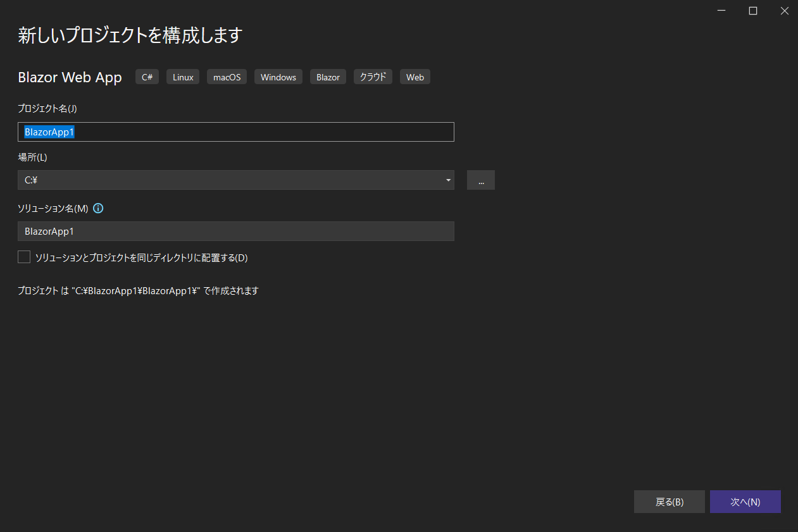Image resolution: width=798 pixels, height=532 pixels.
Task: Click the C# tag
Action: tap(147, 77)
